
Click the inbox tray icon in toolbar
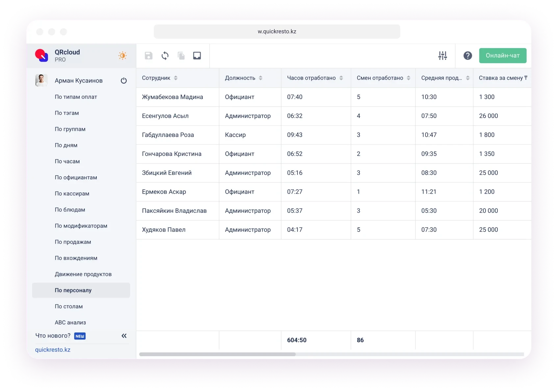pos(197,56)
